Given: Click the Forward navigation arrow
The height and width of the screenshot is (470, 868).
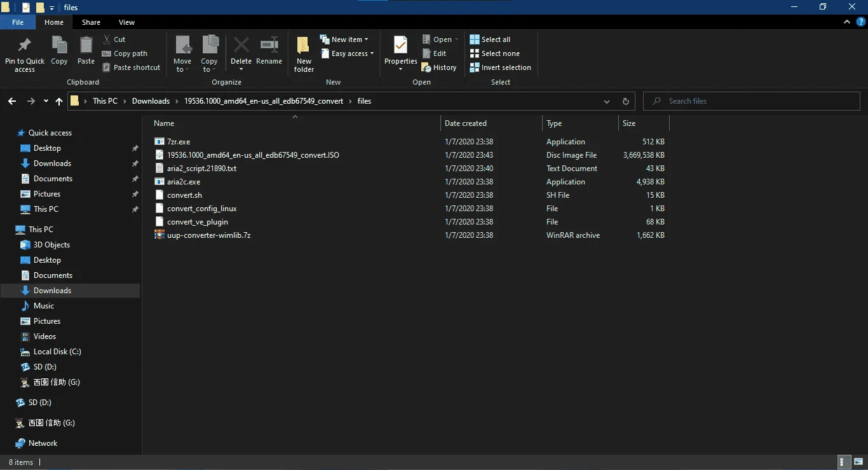Looking at the screenshot, I should (x=31, y=101).
